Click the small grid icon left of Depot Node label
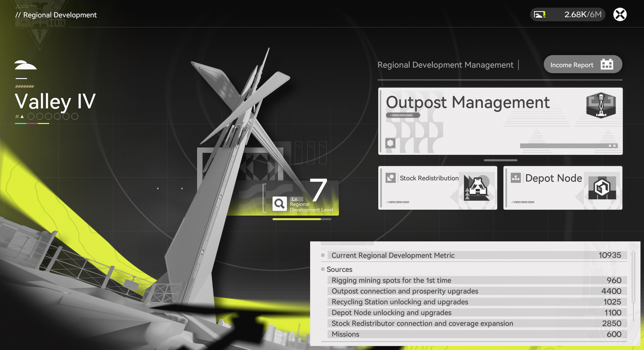The height and width of the screenshot is (350, 644). [x=516, y=178]
